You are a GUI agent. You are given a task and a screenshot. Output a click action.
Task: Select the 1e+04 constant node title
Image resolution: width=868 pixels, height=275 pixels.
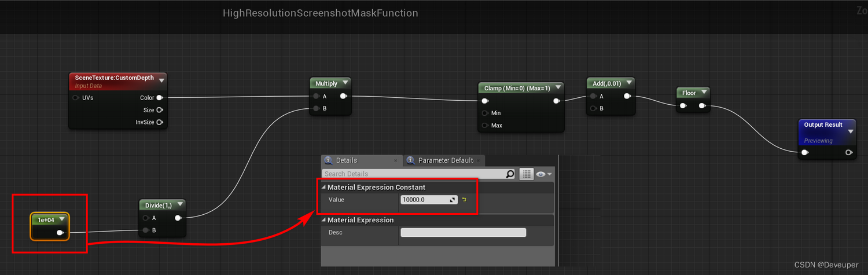(45, 219)
